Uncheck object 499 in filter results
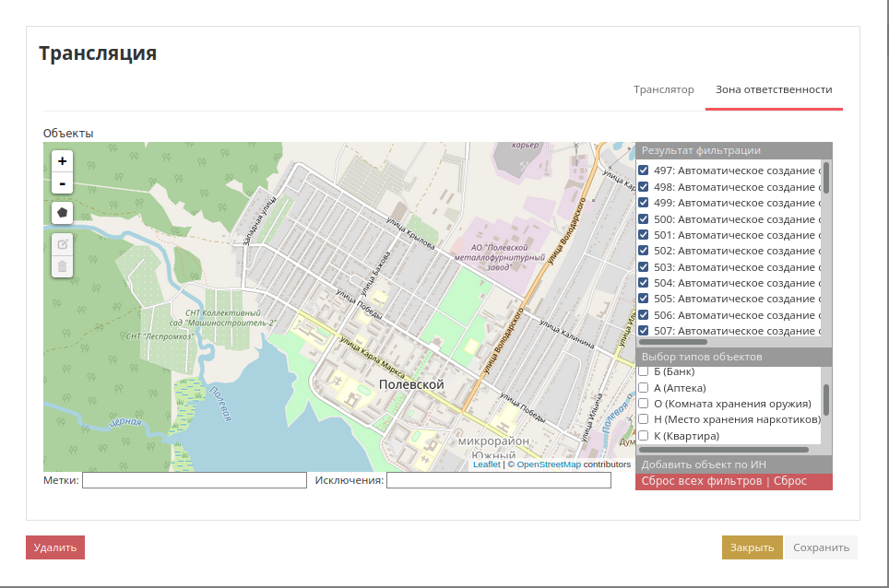 coord(644,202)
